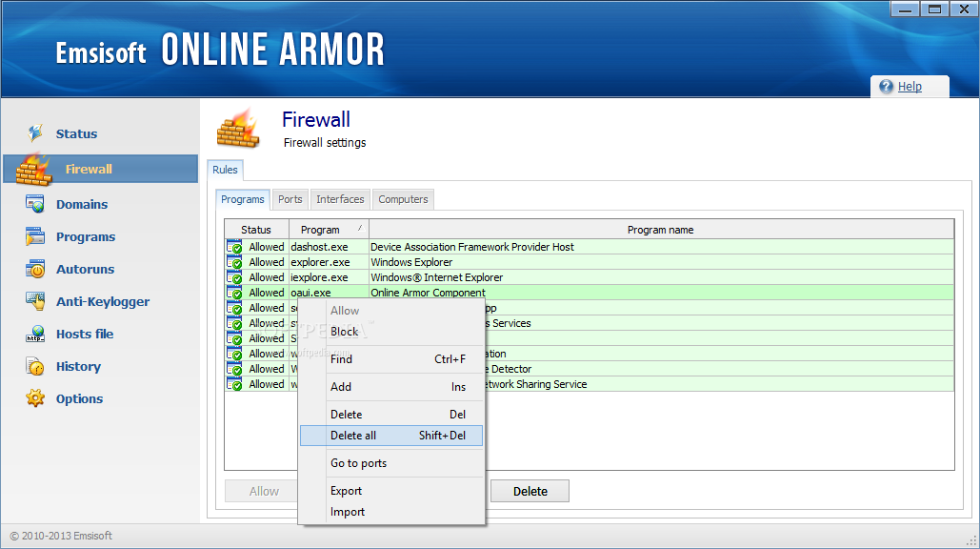Open Autoruns in the sidebar
The height and width of the screenshot is (549, 980).
[85, 270]
